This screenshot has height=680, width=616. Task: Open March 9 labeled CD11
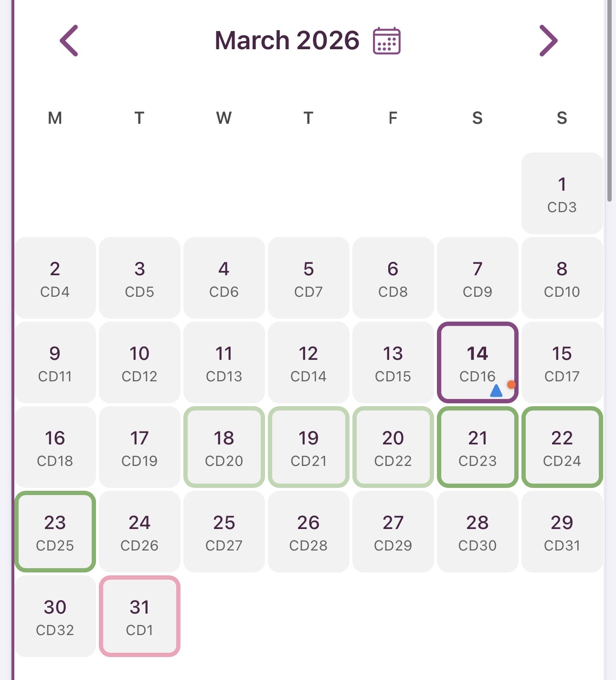coord(55,362)
